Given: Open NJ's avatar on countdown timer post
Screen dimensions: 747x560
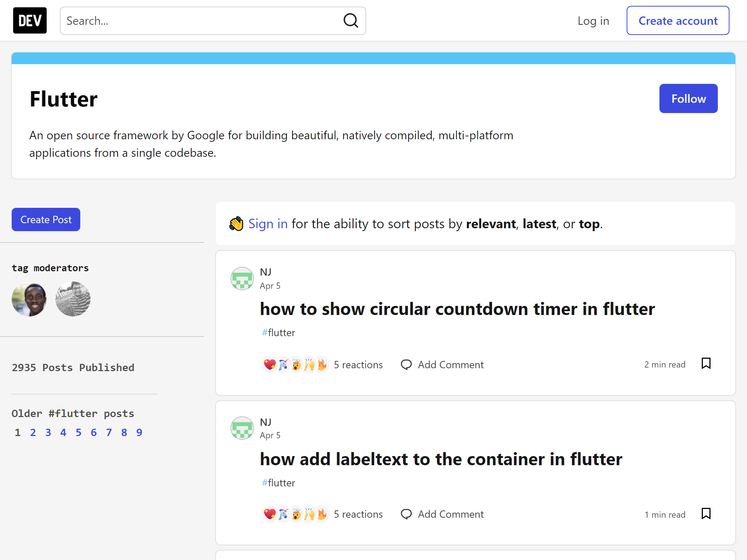Looking at the screenshot, I should pos(242,279).
